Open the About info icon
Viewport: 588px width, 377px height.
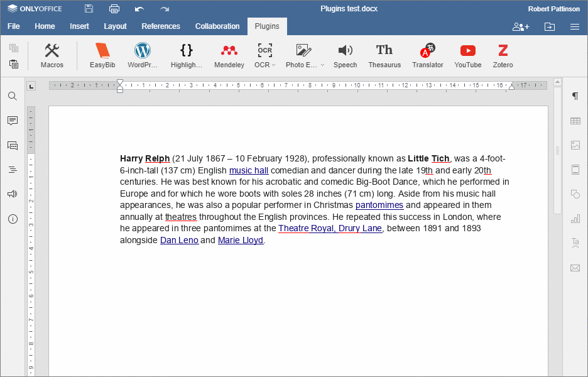(13, 219)
